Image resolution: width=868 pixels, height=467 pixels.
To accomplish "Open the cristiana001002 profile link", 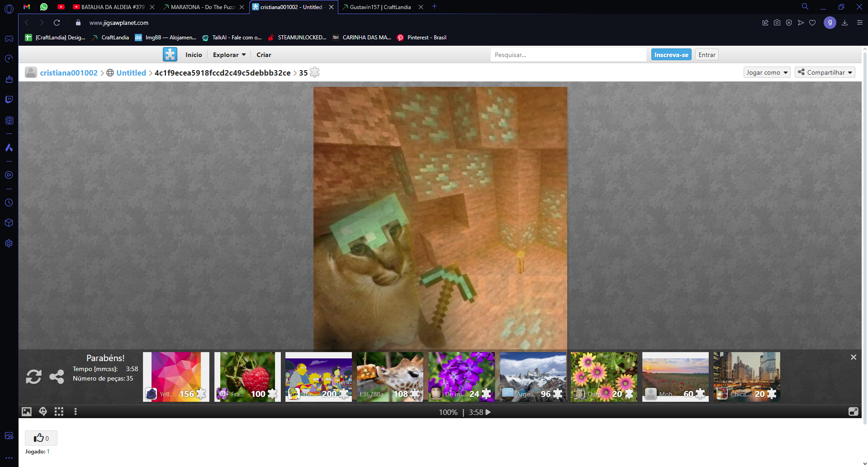I will click(x=69, y=73).
